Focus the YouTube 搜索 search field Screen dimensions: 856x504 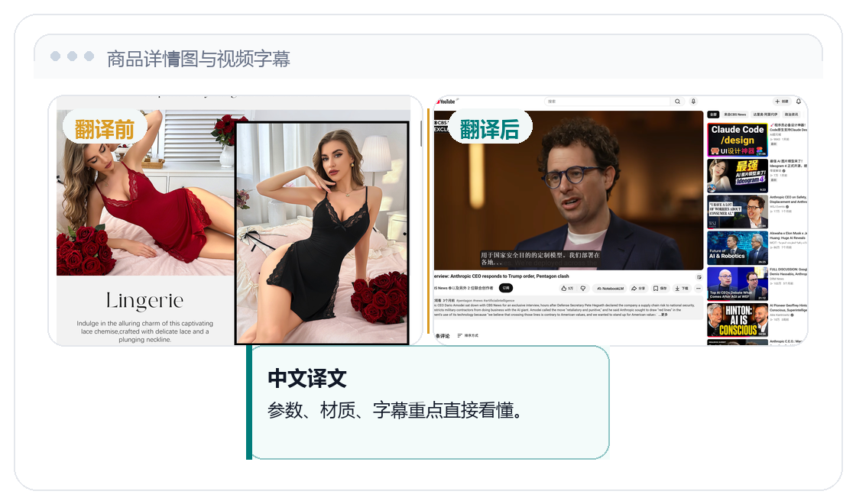point(608,102)
